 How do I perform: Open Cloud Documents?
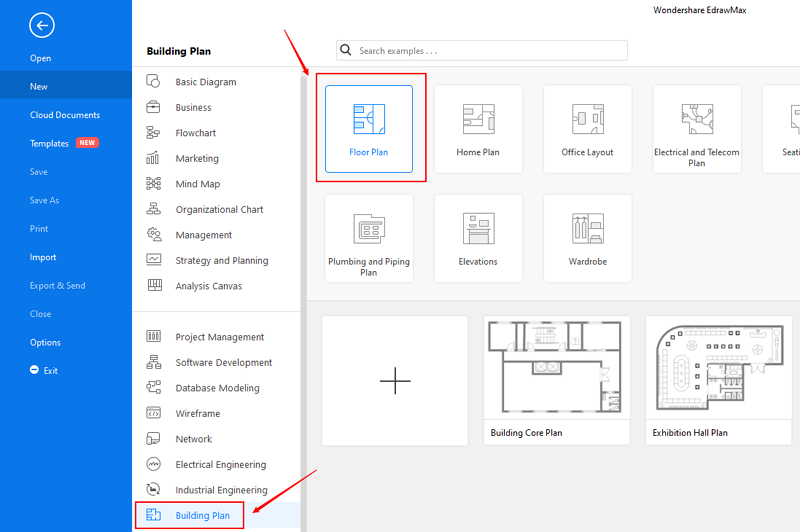(x=65, y=115)
